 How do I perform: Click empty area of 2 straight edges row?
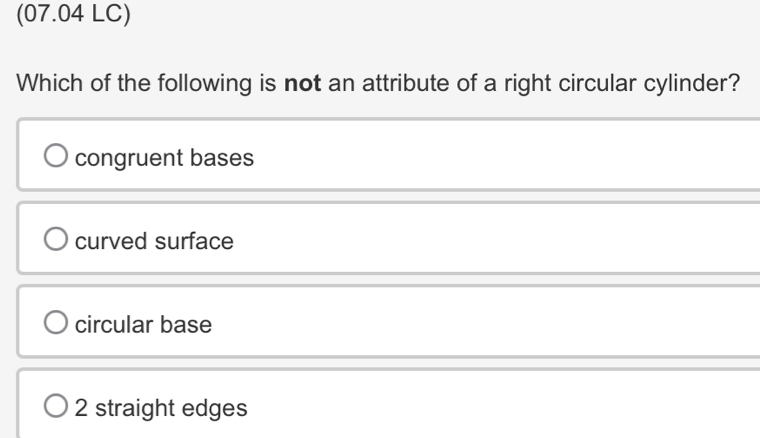(500, 407)
